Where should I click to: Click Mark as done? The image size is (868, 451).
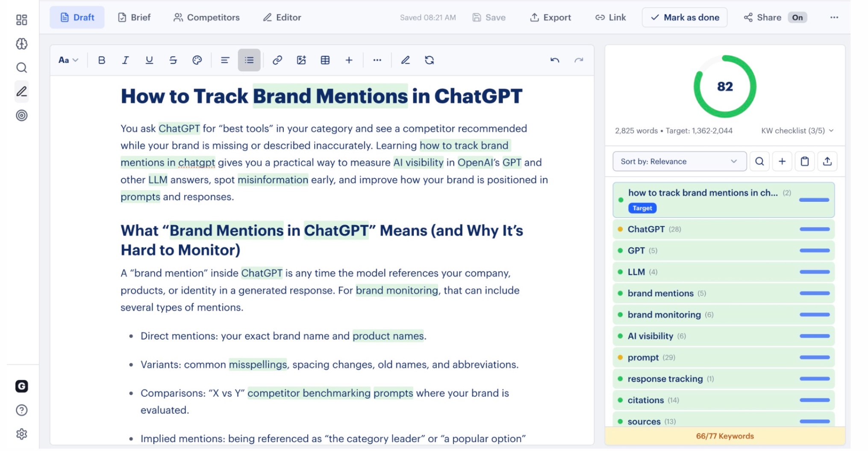[685, 18]
